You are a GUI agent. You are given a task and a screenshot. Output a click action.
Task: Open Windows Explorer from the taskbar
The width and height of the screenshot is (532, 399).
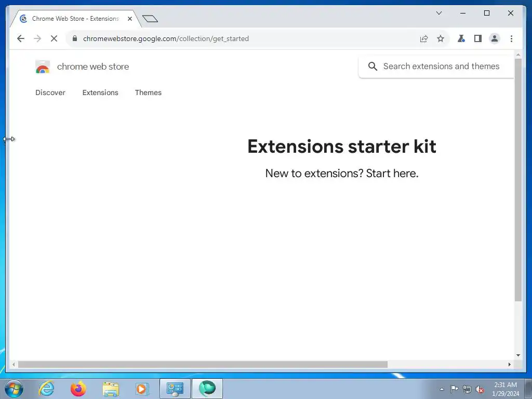click(111, 389)
